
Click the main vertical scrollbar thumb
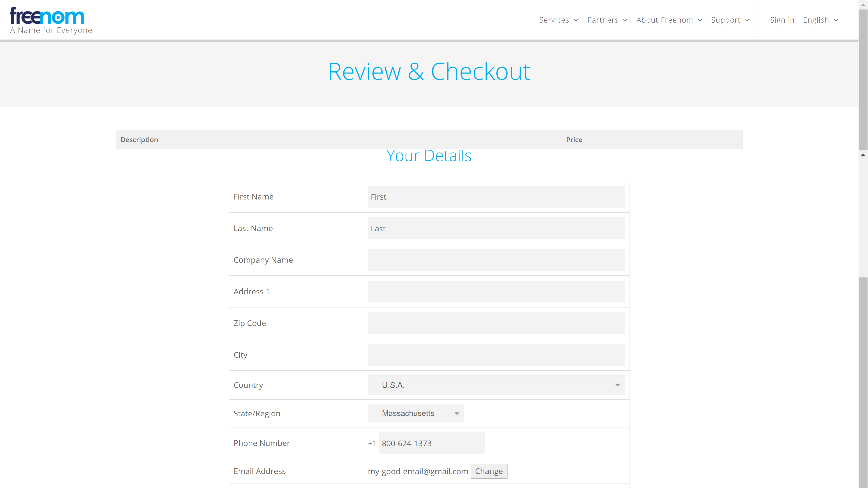(863, 80)
